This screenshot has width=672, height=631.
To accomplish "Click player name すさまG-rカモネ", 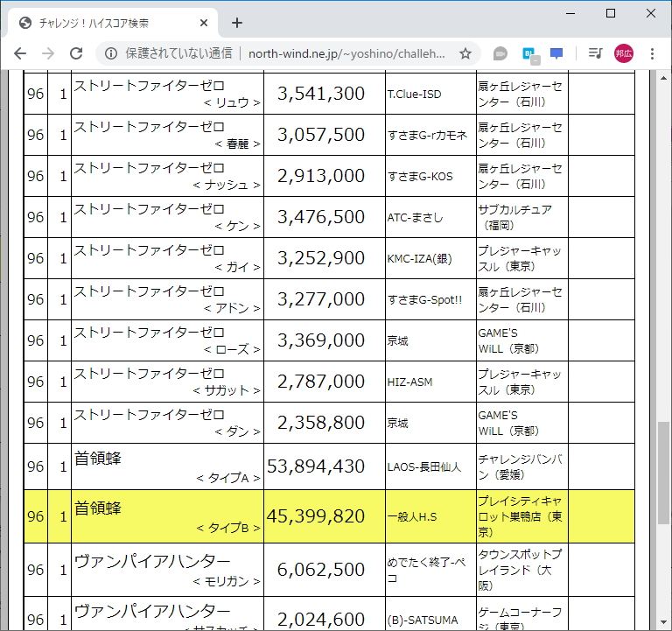I will pos(427,136).
